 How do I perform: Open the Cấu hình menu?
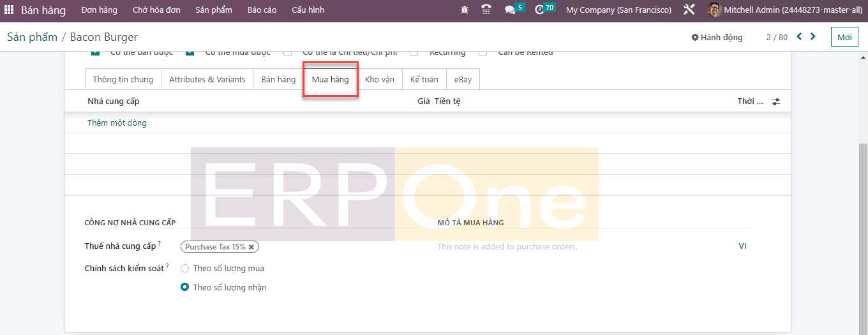click(308, 10)
